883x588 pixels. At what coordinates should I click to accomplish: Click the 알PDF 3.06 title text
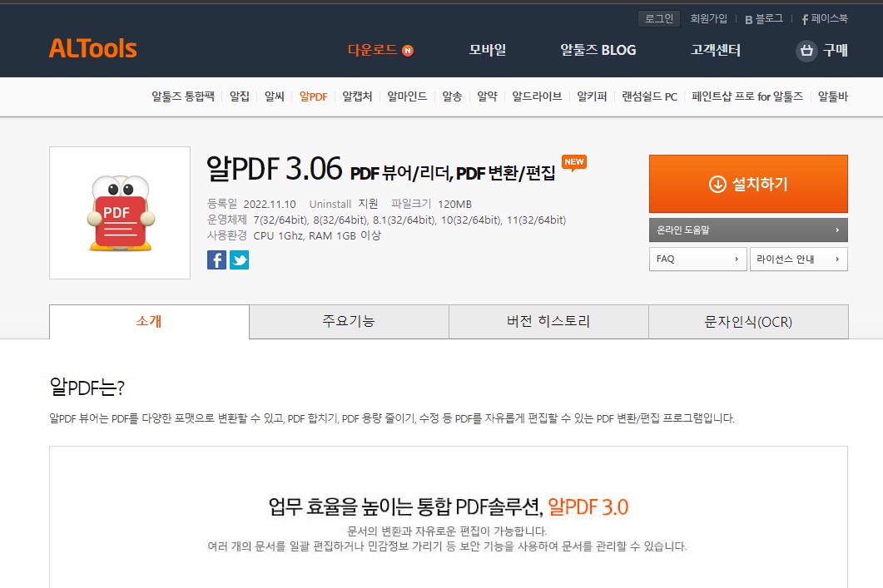pos(275,168)
